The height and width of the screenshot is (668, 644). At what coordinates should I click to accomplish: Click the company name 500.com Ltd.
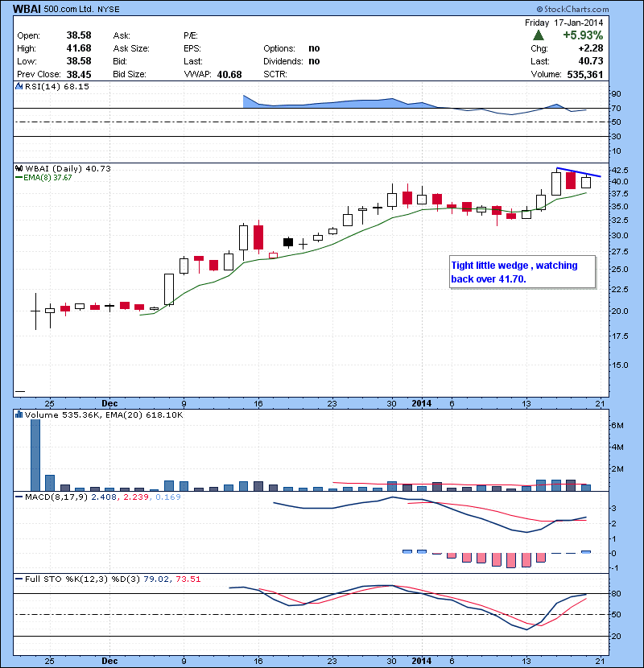pos(68,9)
